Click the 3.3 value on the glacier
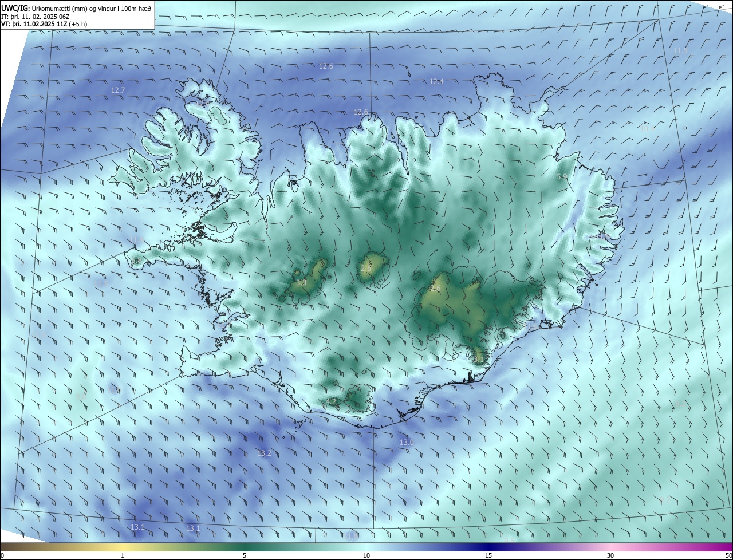 [x=301, y=283]
